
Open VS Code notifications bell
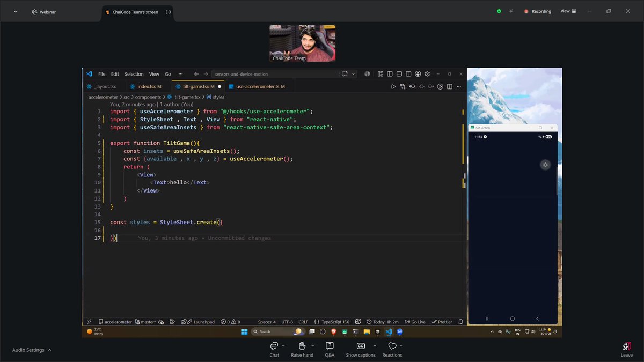(460, 322)
